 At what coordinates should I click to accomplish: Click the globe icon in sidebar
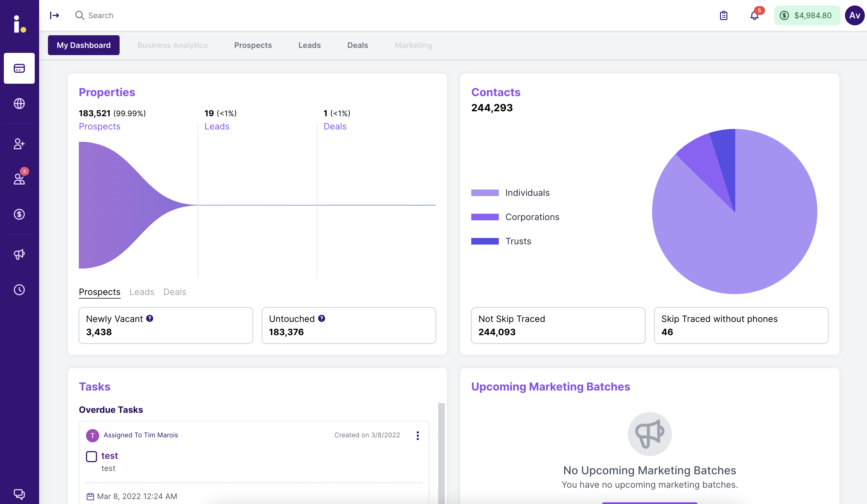pyautogui.click(x=19, y=104)
